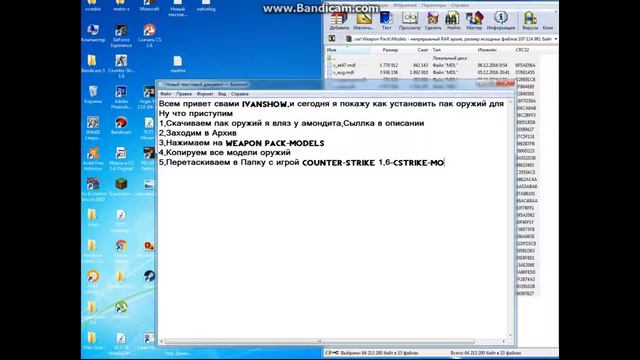Click WinRAR's Мастер (Wizard) toolbar icon

474,21
